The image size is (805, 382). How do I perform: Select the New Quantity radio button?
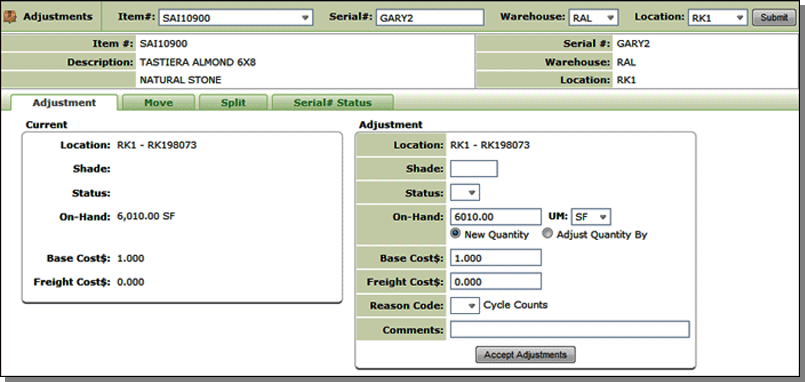455,234
